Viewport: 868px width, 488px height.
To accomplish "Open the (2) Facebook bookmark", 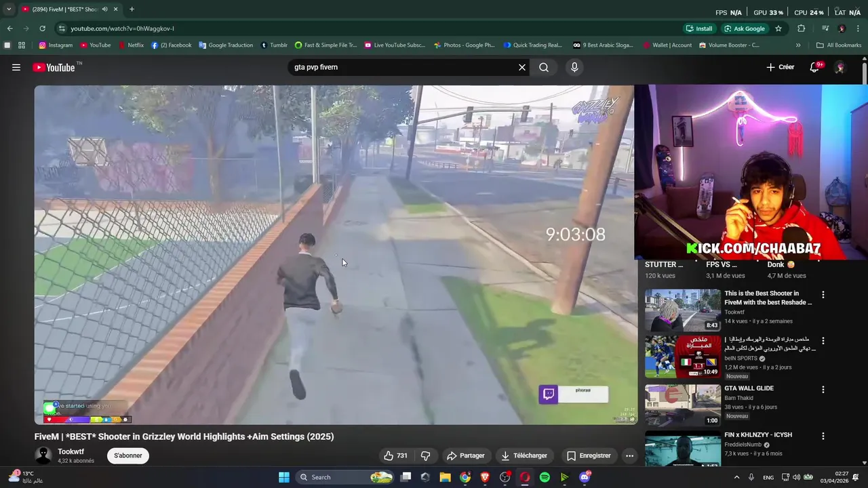I will 172,45.
